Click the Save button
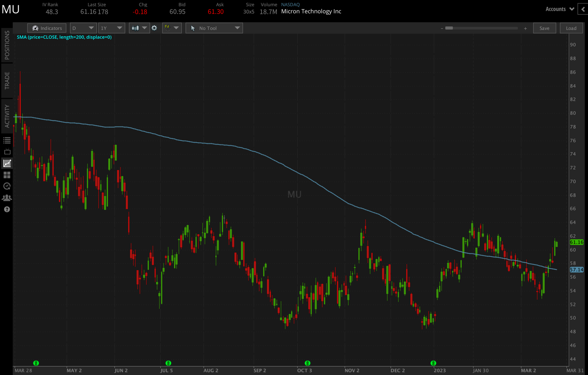This screenshot has height=375, width=588. pyautogui.click(x=544, y=28)
